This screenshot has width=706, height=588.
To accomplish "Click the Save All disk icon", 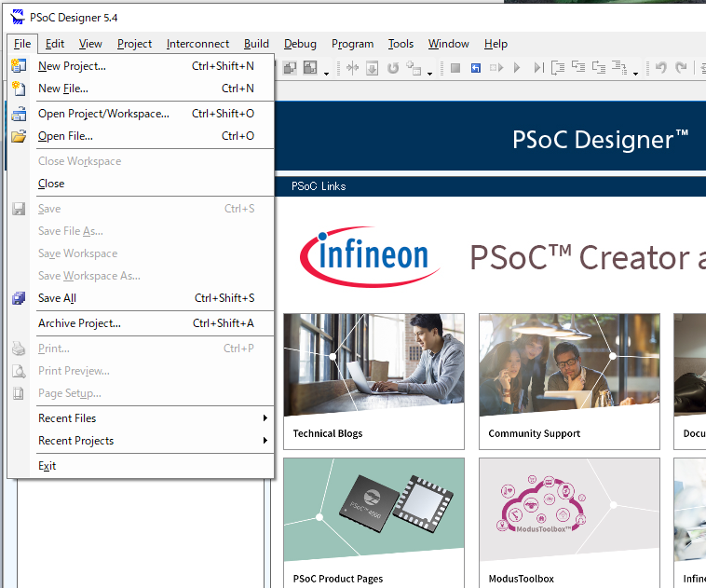I will [19, 298].
